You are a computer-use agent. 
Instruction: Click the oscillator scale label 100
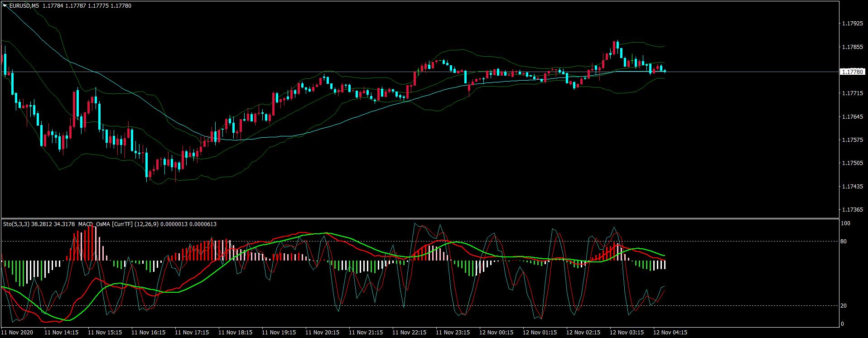[845, 223]
